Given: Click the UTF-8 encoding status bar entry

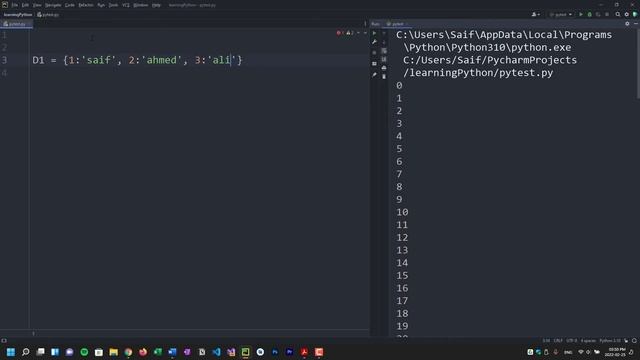Looking at the screenshot, I should point(571,340).
